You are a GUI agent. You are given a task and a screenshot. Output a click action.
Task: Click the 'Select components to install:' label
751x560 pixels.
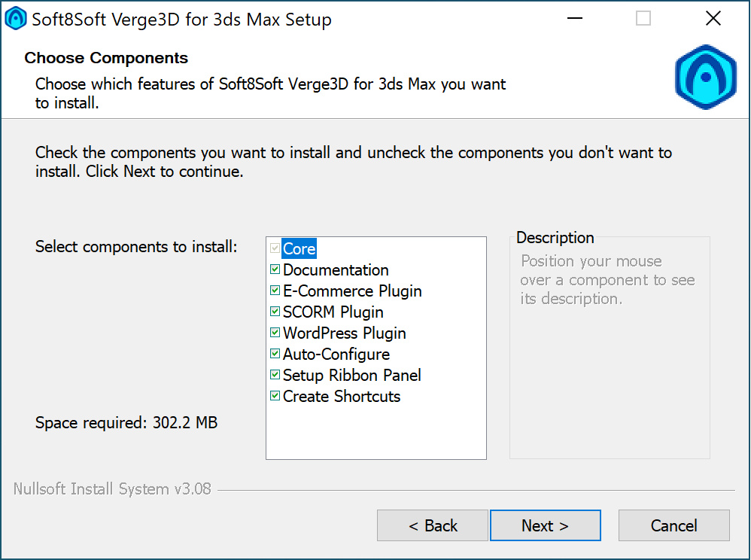[x=136, y=247]
